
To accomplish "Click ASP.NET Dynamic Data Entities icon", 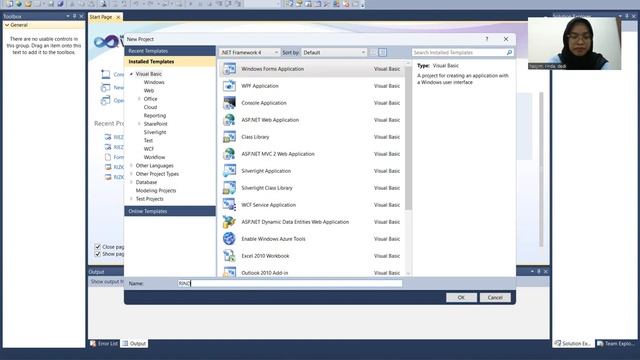I will 229,222.
